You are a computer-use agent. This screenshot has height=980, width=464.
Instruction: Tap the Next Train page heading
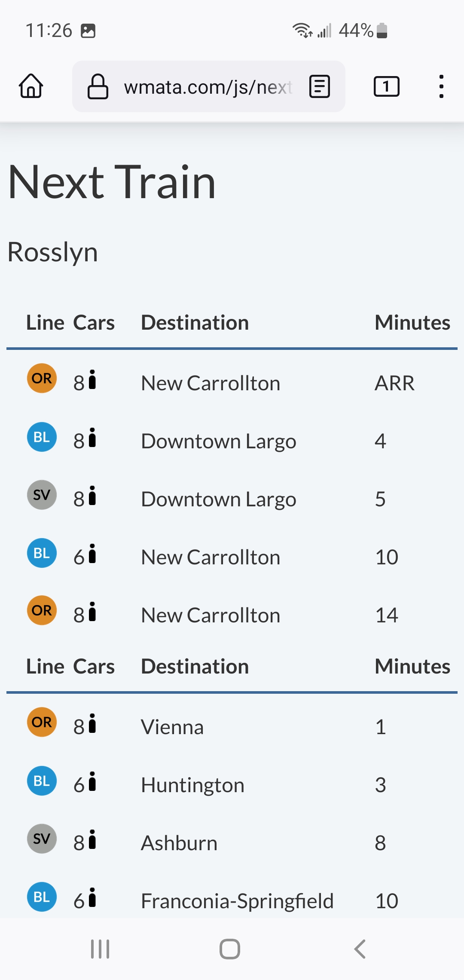112,182
